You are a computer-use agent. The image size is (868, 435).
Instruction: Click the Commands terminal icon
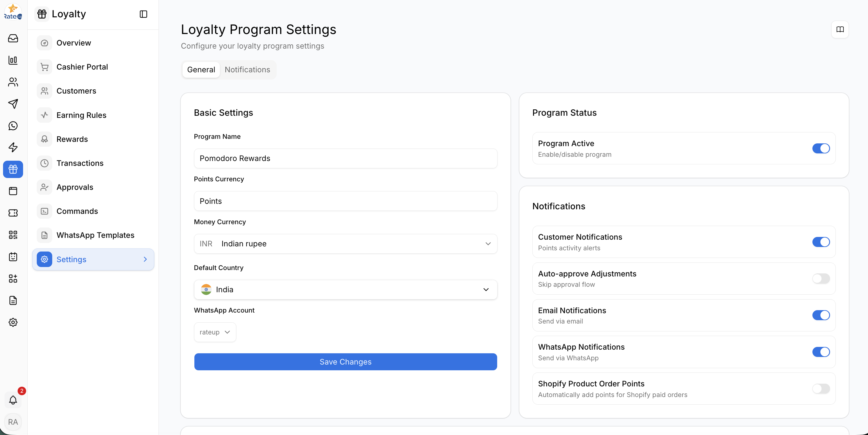[x=44, y=211]
